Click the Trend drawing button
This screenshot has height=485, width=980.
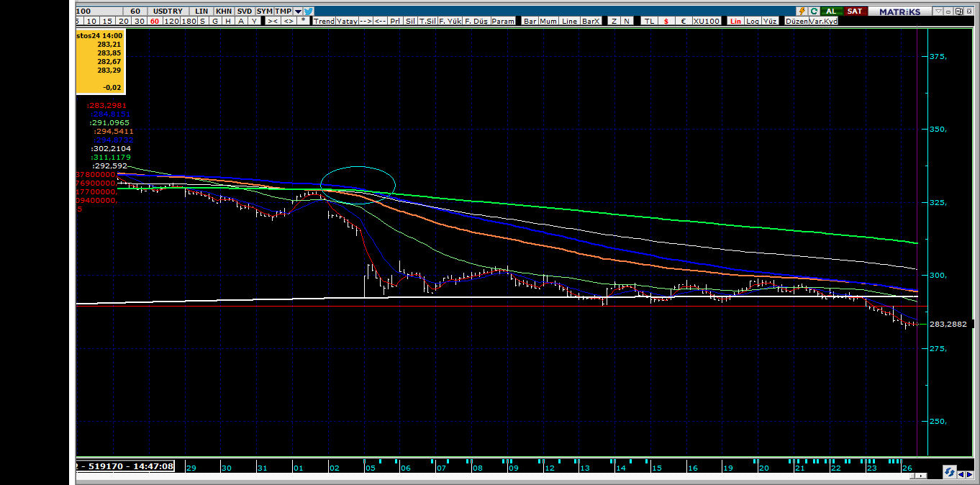point(325,22)
